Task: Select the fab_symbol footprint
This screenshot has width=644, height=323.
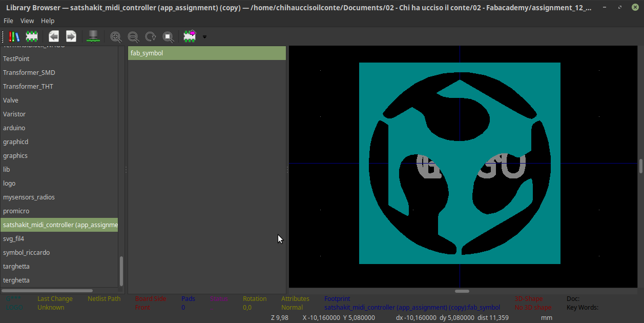Action: coord(207,53)
